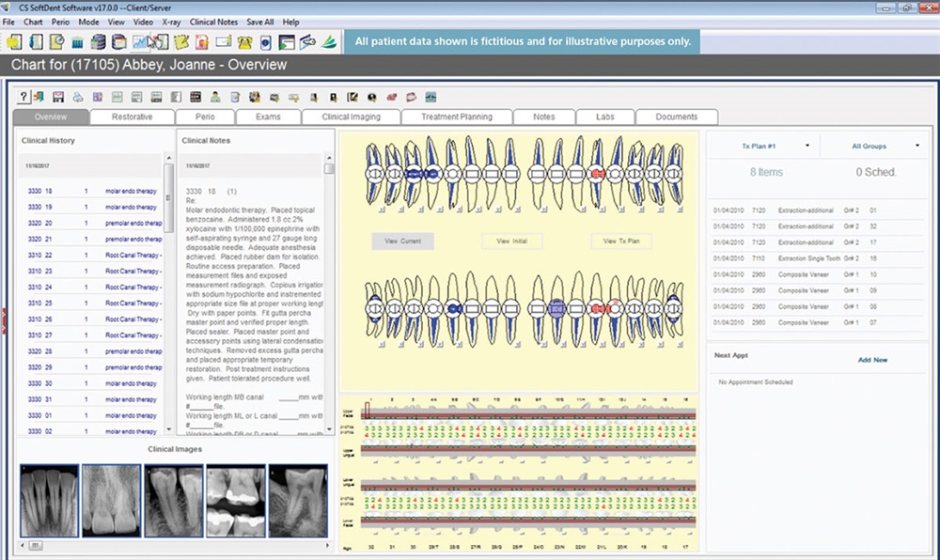The image size is (940, 560).
Task: Click the blue info device icon
Action: tap(266, 42)
